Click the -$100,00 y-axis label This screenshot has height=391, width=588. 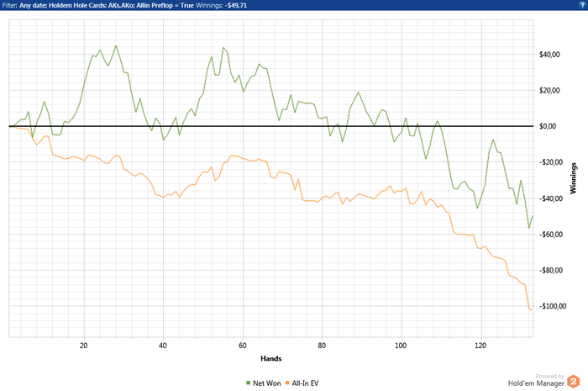[x=552, y=306]
